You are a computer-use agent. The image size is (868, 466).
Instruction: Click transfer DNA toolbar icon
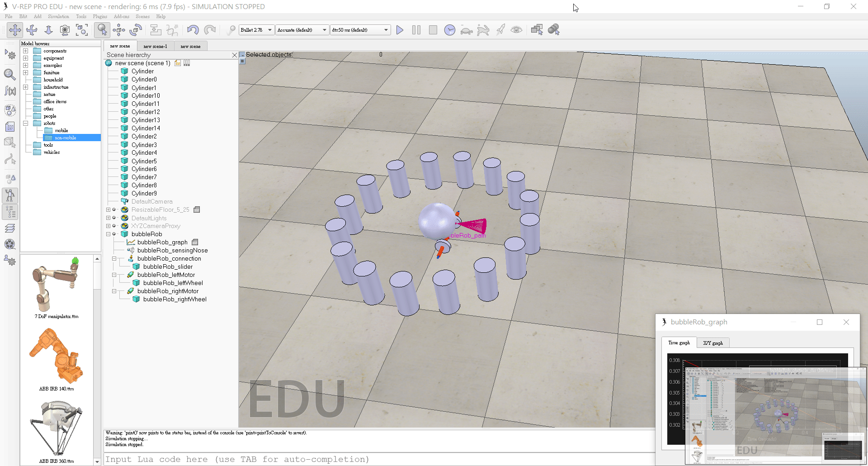[x=172, y=30]
